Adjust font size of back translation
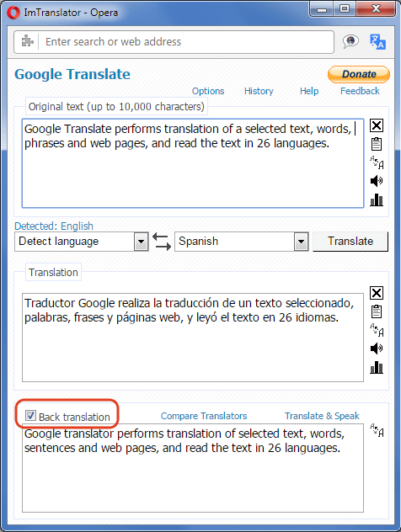401x532 pixels. 377,430
